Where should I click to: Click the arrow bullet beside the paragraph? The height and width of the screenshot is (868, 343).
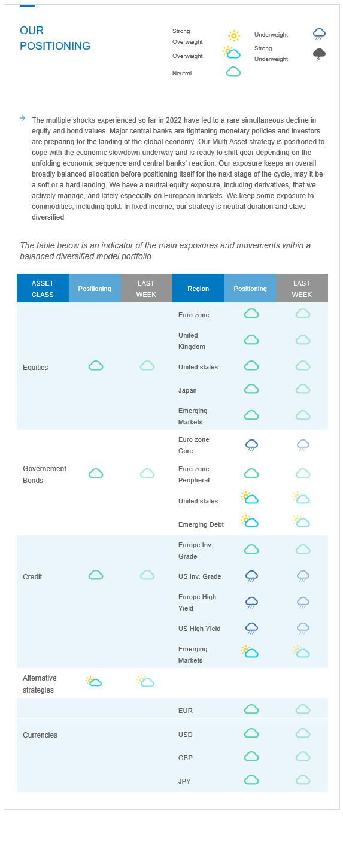22,118
